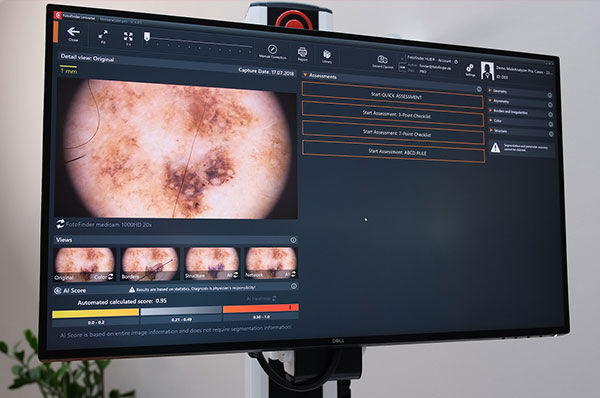Toggle the AI heatmap switch icon
Viewport: 600px width, 398px height.
pyautogui.click(x=274, y=298)
